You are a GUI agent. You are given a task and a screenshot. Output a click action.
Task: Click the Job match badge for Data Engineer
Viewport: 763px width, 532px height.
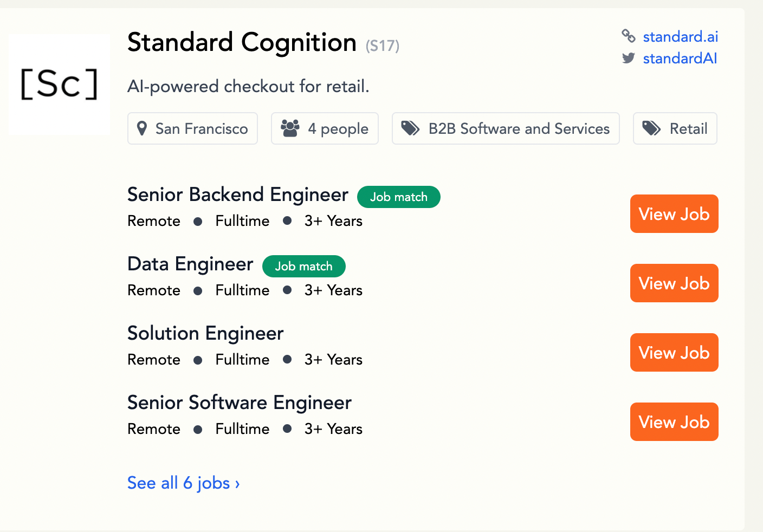click(x=303, y=266)
